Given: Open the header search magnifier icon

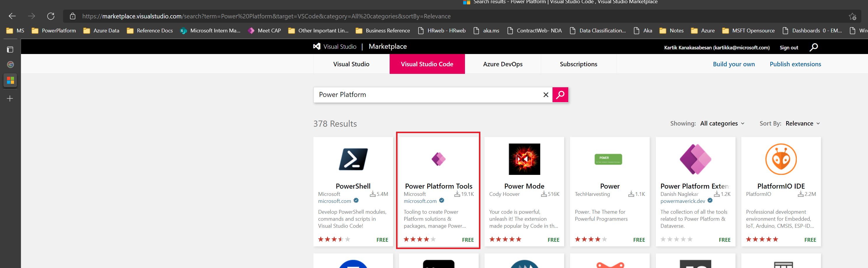Looking at the screenshot, I should 813,47.
